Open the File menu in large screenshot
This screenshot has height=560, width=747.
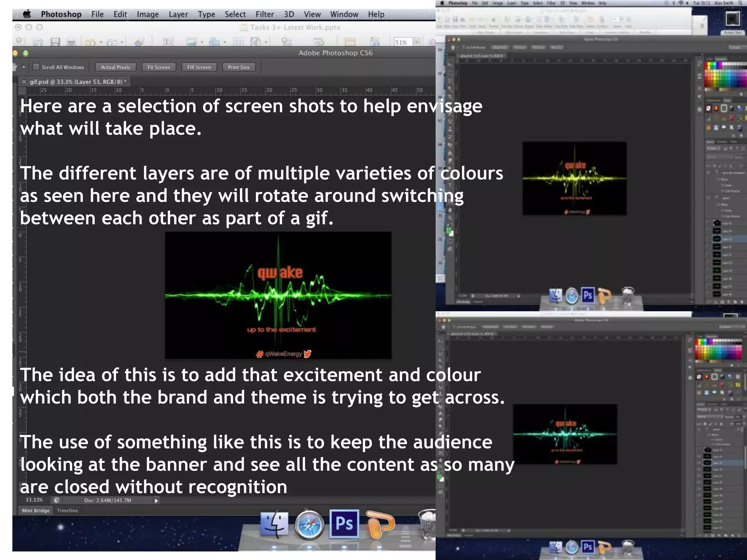(x=97, y=14)
